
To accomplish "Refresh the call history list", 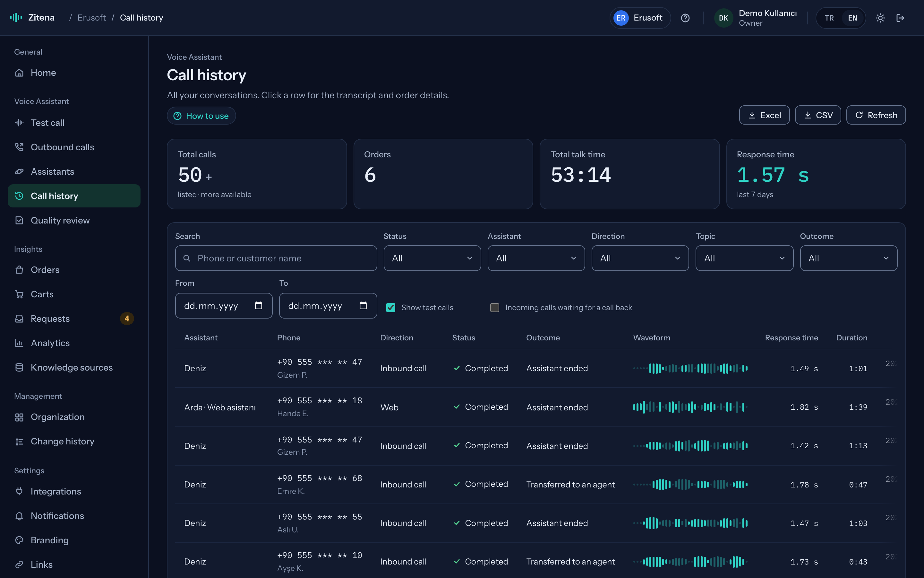I will pyautogui.click(x=876, y=115).
